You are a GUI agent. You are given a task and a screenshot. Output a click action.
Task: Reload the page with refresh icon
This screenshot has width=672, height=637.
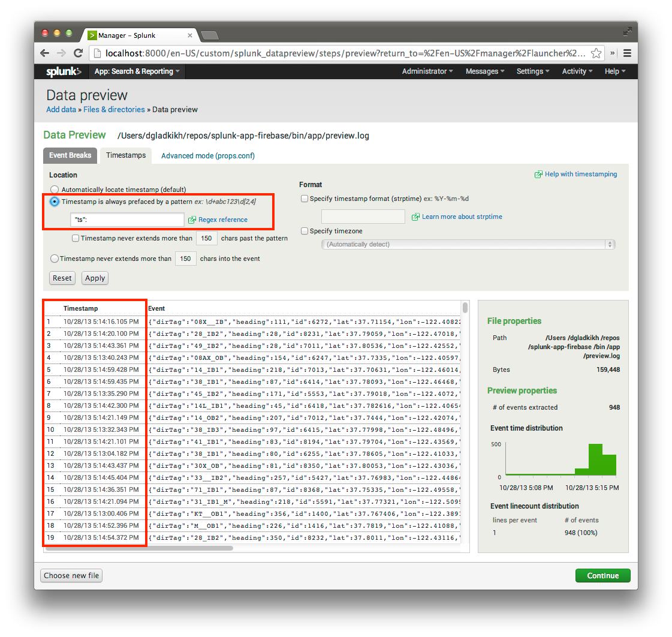78,53
